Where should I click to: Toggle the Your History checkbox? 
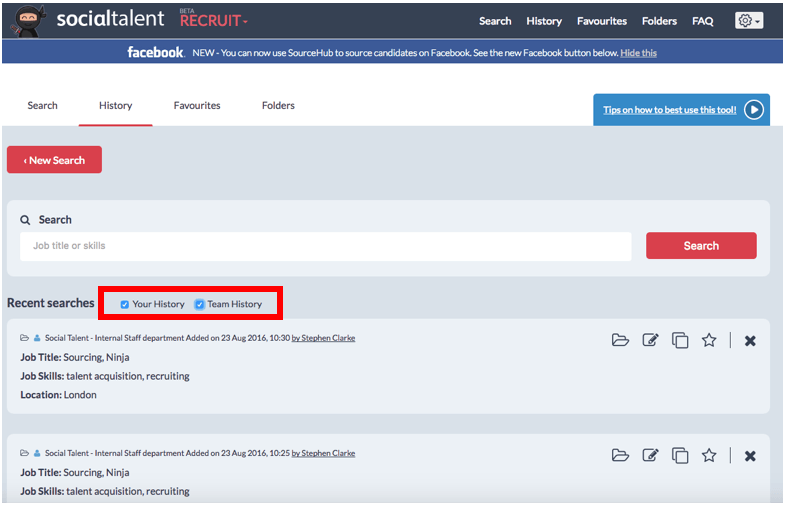coord(125,304)
